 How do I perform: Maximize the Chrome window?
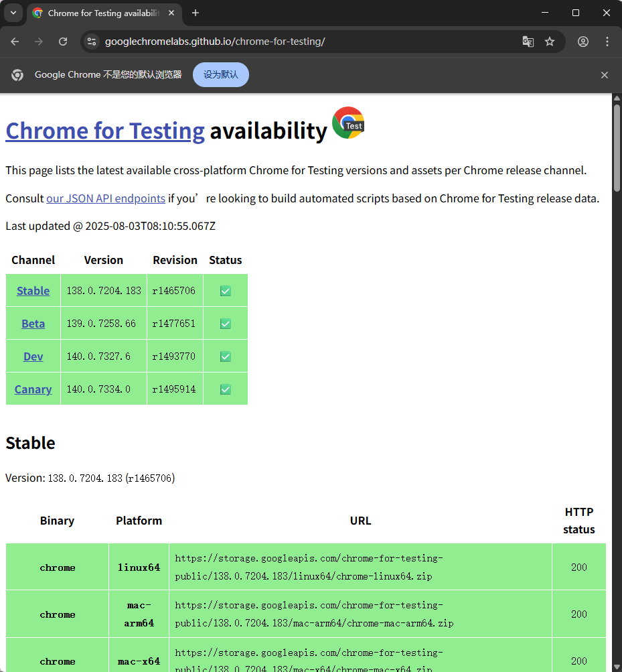point(576,13)
